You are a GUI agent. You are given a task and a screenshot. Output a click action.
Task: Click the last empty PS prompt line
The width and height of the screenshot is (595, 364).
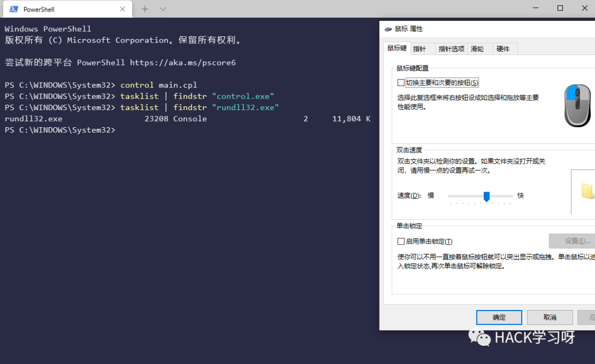(x=60, y=130)
